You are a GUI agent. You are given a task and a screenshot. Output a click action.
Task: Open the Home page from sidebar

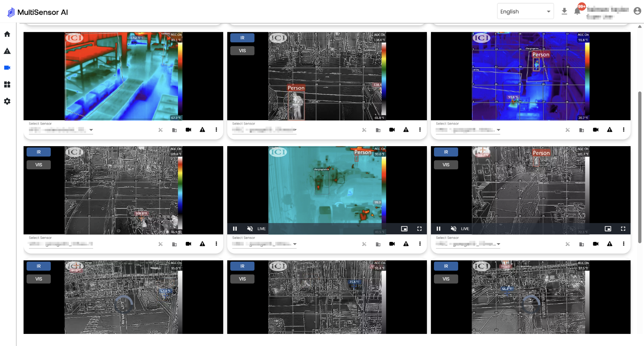click(x=7, y=34)
